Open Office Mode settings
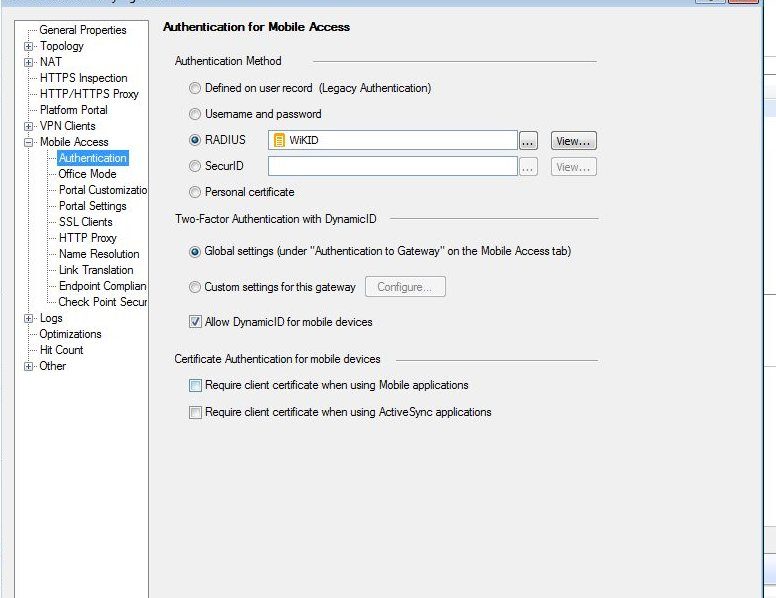Viewport: 776px width, 598px height. point(88,174)
